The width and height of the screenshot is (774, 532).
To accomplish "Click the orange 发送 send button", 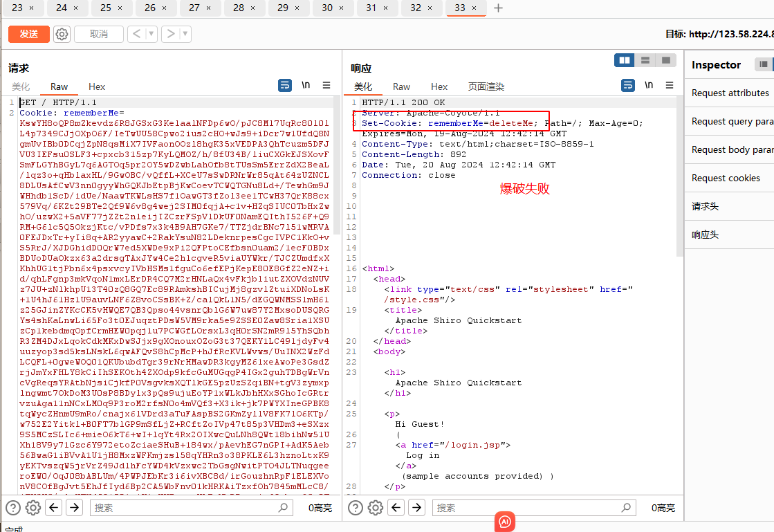I will coord(28,34).
